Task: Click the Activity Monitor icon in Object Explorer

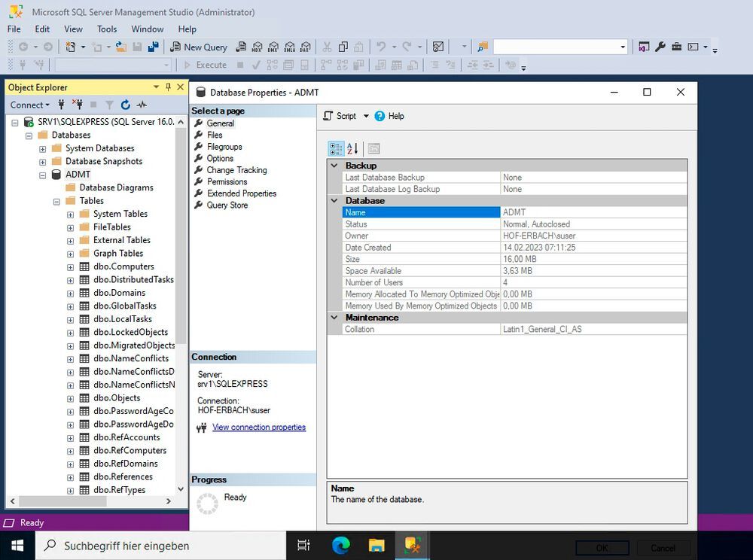Action: (x=142, y=105)
